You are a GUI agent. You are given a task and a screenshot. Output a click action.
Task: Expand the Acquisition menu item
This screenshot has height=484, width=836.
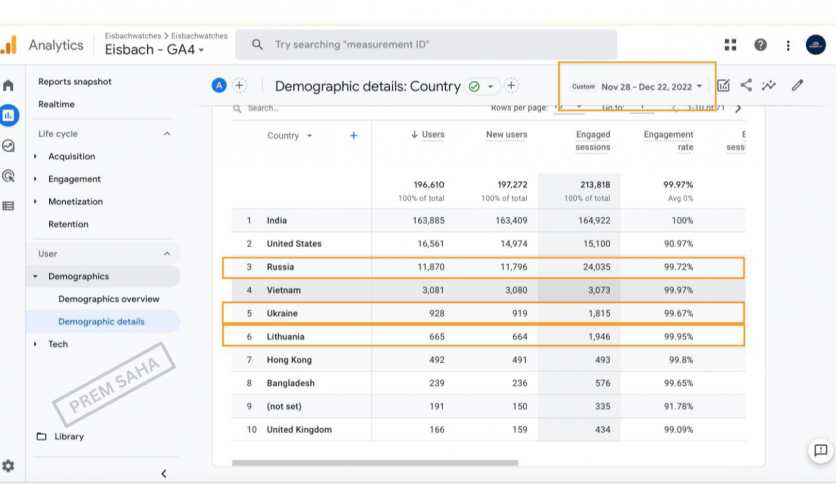(71, 157)
